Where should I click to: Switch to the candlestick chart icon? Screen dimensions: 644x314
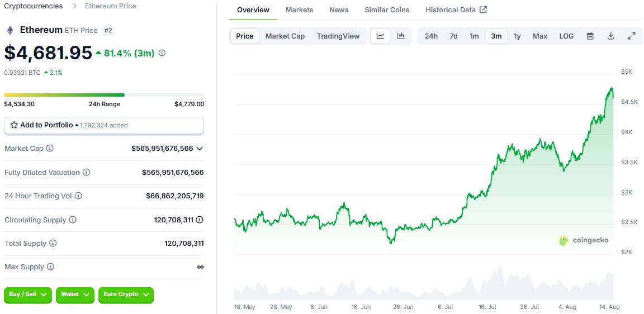401,36
